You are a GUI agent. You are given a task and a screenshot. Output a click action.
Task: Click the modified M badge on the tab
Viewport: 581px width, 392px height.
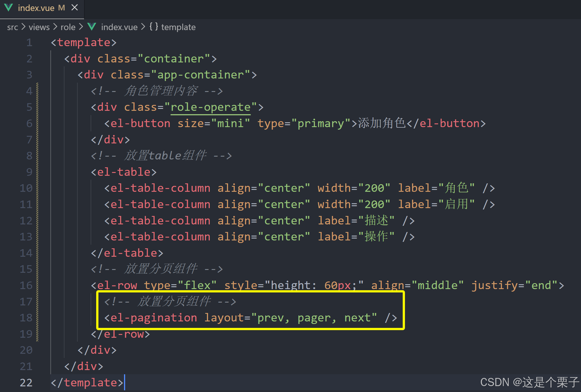(x=62, y=8)
